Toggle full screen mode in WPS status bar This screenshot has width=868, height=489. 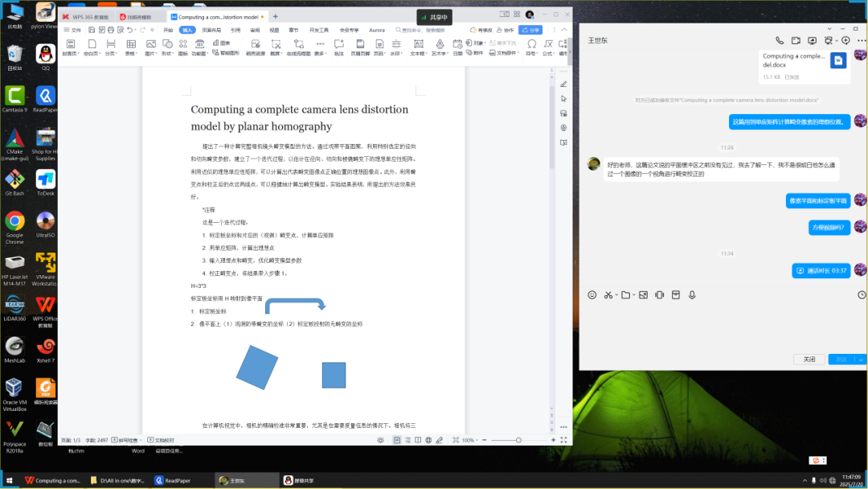tap(563, 440)
